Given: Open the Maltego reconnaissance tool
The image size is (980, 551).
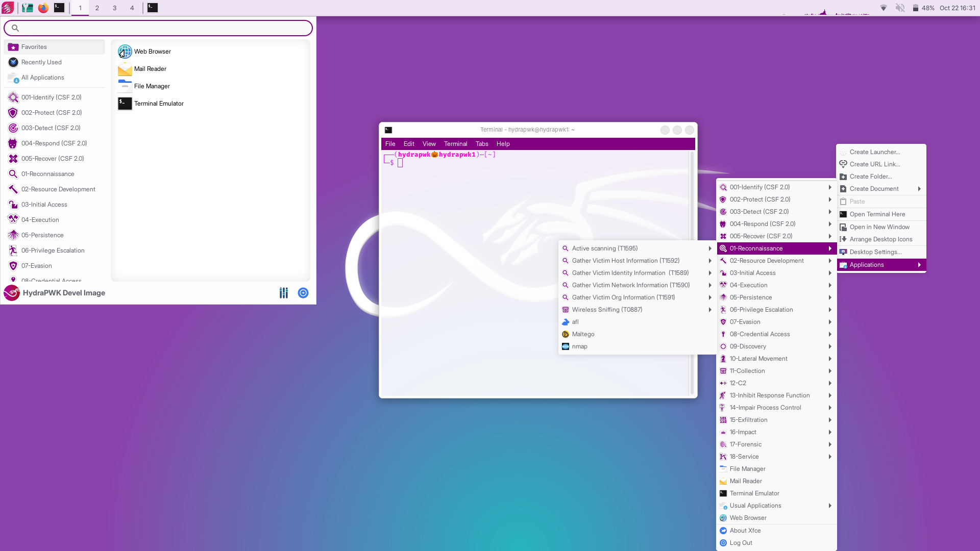Looking at the screenshot, I should 583,334.
